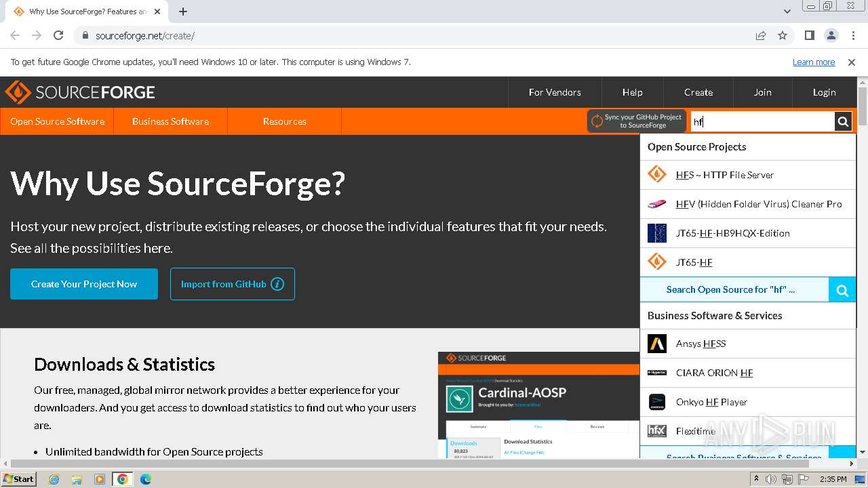Click Import from GitHub button
Screen dimensions: 868x488
point(233,284)
